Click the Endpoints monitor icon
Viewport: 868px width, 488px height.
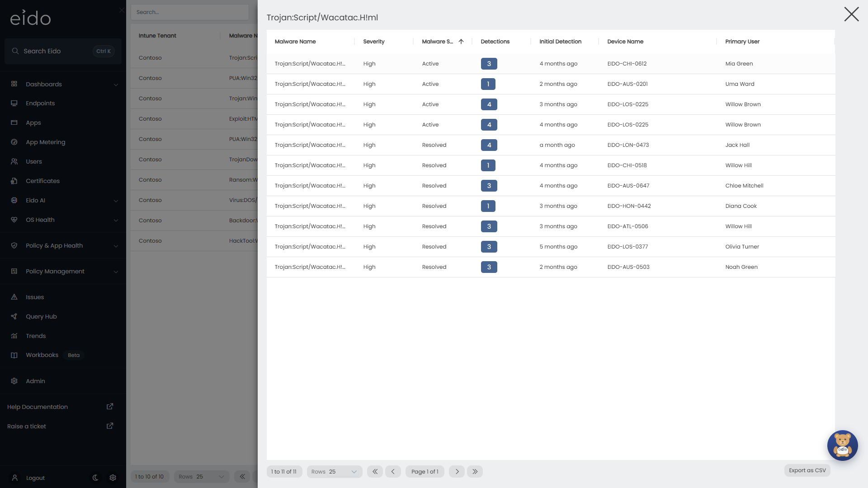point(14,103)
